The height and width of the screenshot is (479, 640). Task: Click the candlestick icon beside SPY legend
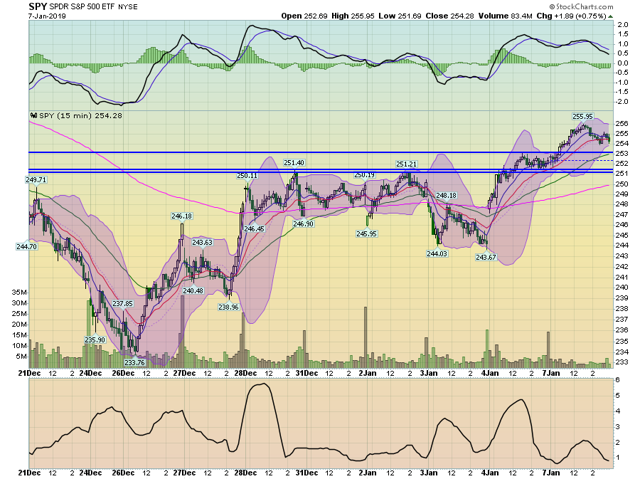tap(34, 116)
